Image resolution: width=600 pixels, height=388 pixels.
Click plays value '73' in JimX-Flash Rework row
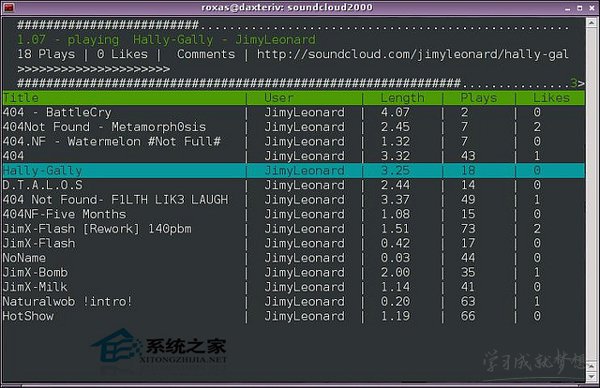click(468, 228)
